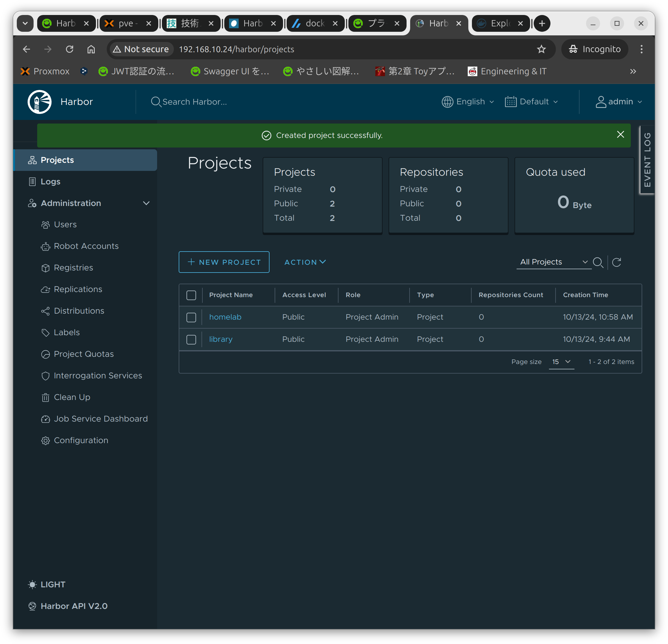Click the project filter search magnifier icon
The image size is (668, 644).
(x=598, y=262)
